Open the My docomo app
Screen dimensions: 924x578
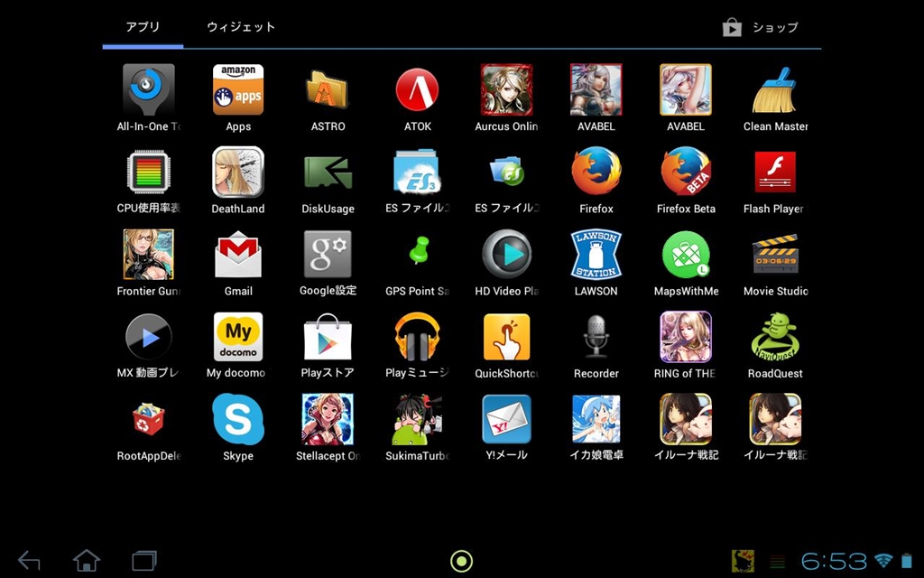click(238, 337)
